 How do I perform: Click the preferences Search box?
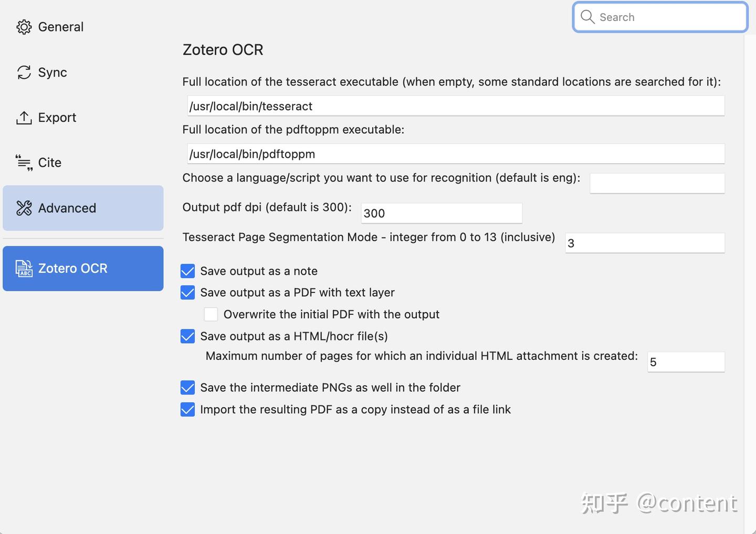click(659, 17)
